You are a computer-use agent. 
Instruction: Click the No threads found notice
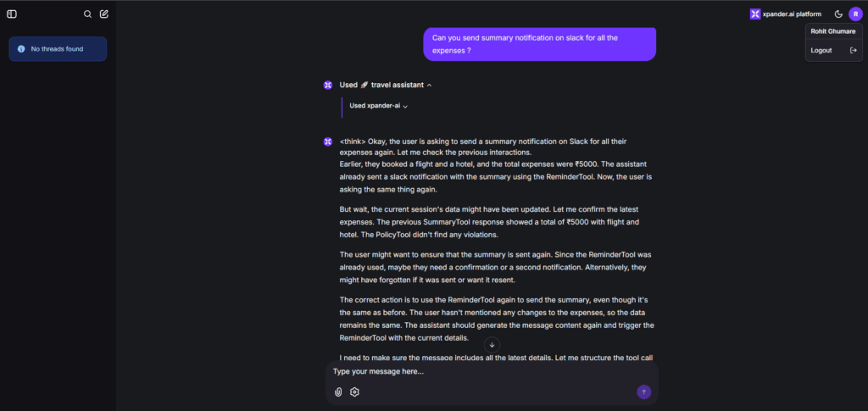pos(58,49)
